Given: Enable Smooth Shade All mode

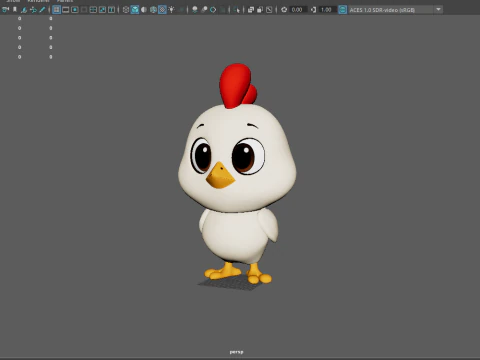Looking at the screenshot, I should pos(135,10).
